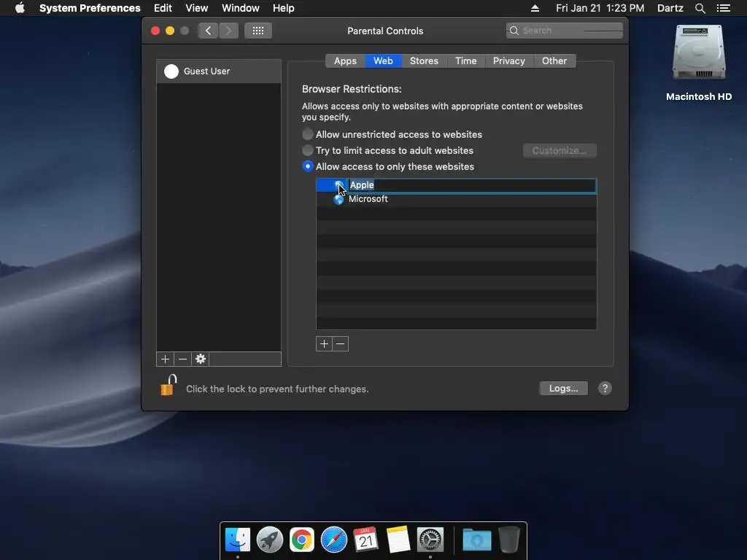Select Guest User in the sidebar
747x560 pixels.
pyautogui.click(x=219, y=71)
